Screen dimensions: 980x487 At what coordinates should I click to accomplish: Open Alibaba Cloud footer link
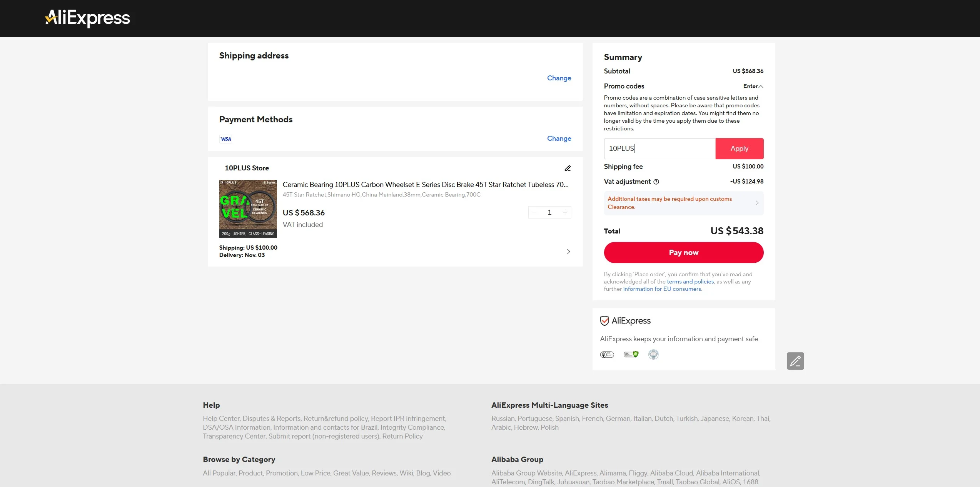[672, 473]
